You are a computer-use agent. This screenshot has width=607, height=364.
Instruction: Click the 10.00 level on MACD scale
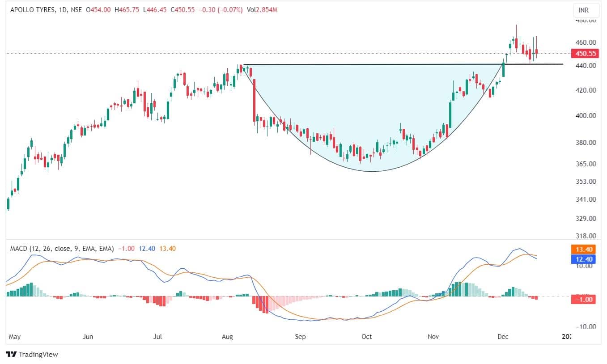click(585, 266)
